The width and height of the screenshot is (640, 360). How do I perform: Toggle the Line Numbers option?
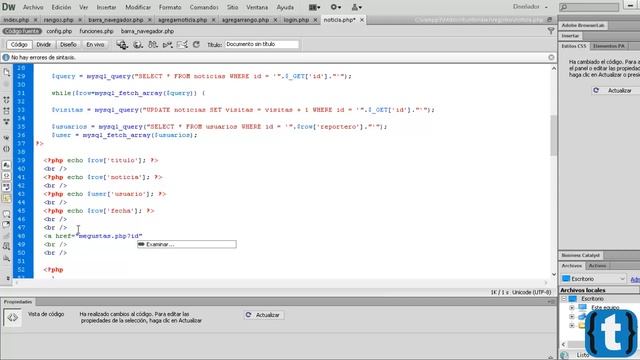coord(7,165)
